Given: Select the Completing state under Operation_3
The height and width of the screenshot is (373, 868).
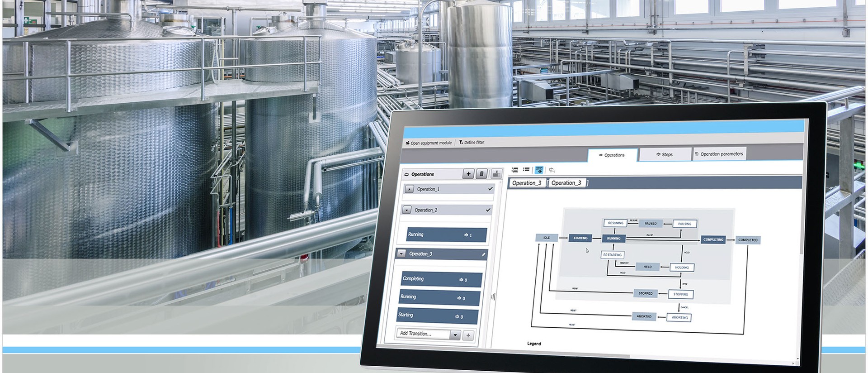Looking at the screenshot, I should tap(441, 279).
